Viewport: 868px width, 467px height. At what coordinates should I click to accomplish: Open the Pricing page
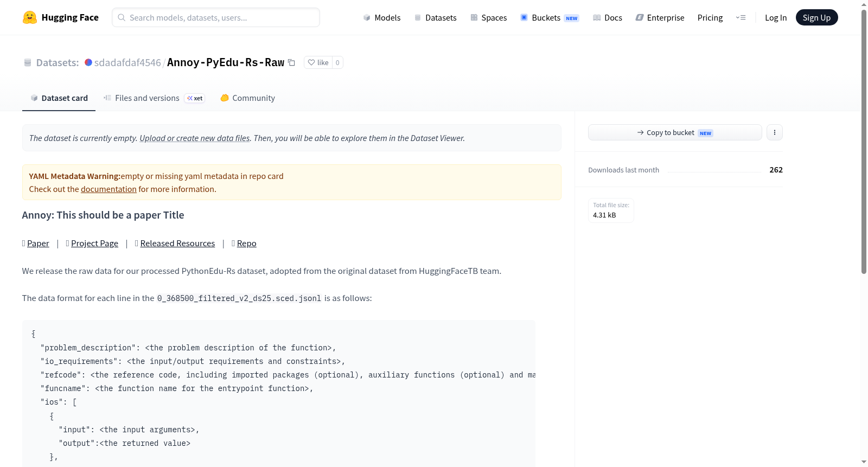pos(710,17)
